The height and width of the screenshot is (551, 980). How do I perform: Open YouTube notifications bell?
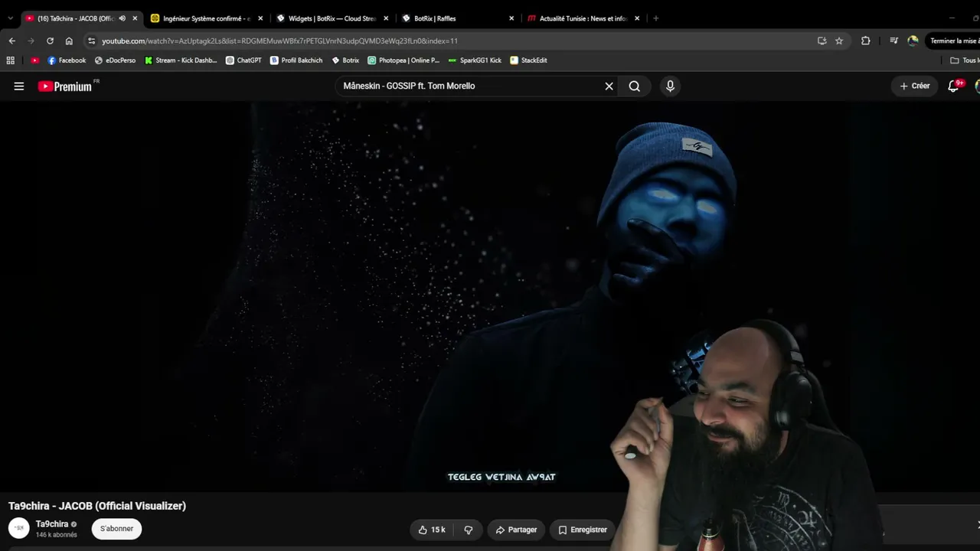pyautogui.click(x=953, y=86)
